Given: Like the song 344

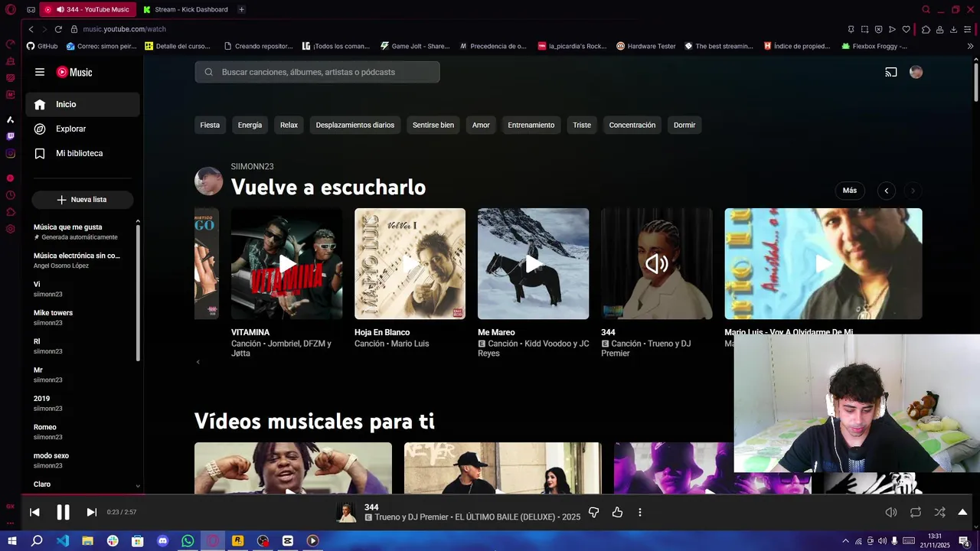Looking at the screenshot, I should click(617, 512).
